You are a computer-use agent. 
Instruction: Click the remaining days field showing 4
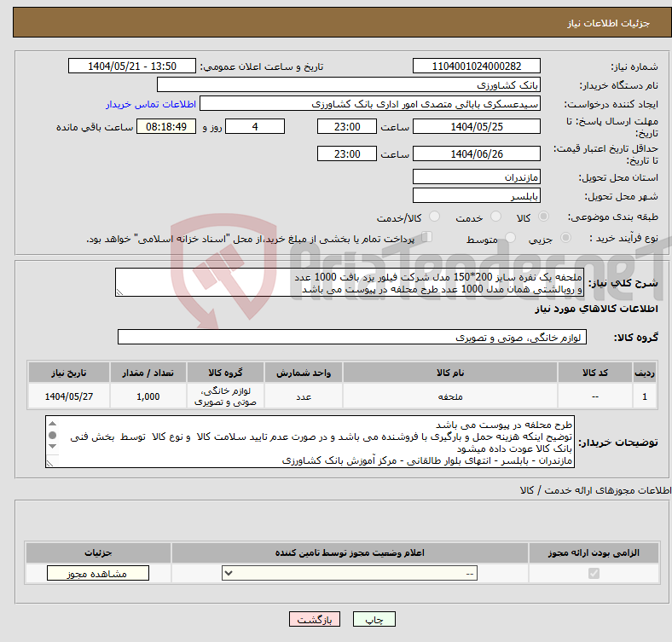pyautogui.click(x=255, y=126)
